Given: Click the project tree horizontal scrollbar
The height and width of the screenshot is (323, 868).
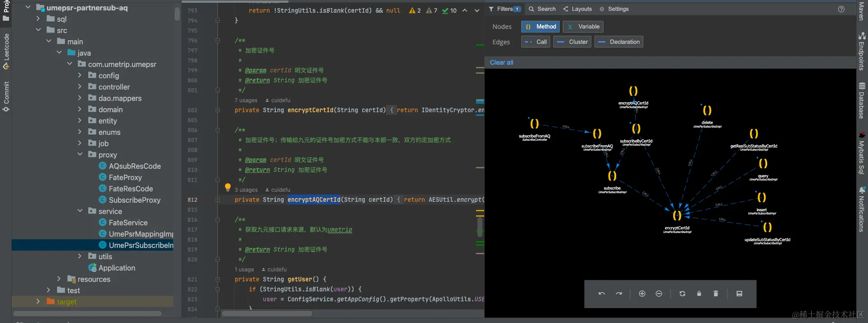Looking at the screenshot, I should (87, 313).
